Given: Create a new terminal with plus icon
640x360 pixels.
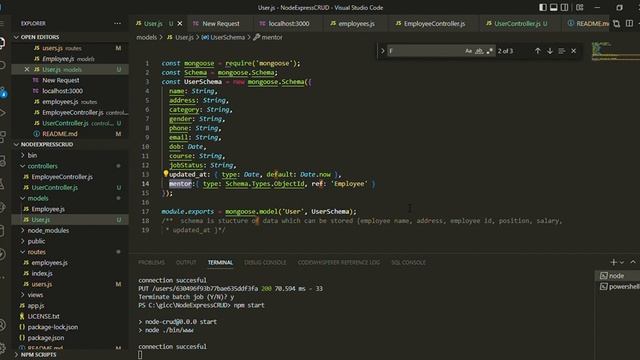Looking at the screenshot, I should (x=613, y=262).
